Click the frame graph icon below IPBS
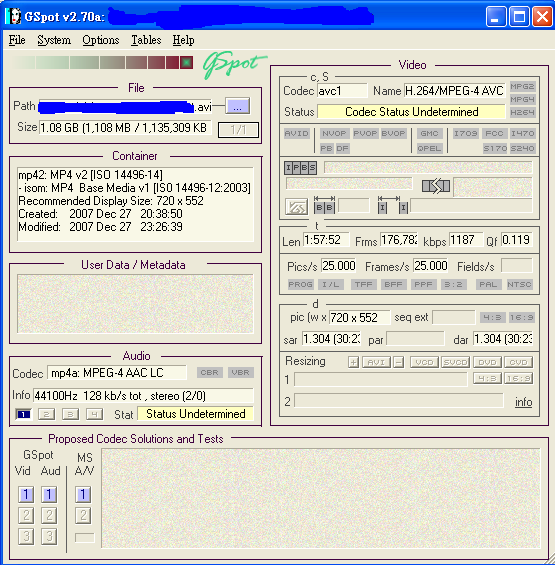Viewport: 555px width, 565px height. click(296, 207)
